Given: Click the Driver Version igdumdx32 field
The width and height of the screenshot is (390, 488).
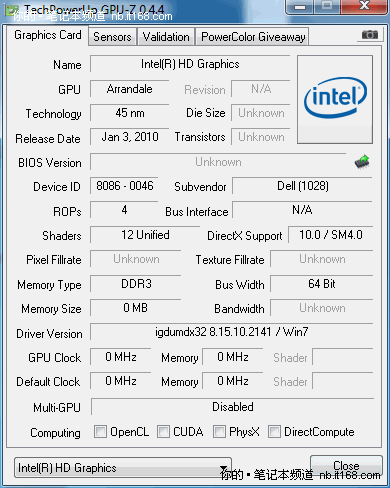Looking at the screenshot, I should (x=232, y=332).
